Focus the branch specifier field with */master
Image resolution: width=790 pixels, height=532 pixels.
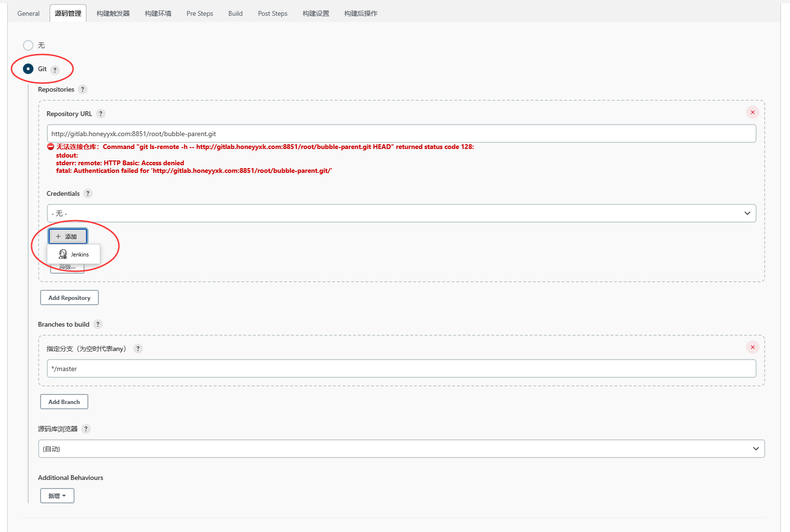pos(401,369)
